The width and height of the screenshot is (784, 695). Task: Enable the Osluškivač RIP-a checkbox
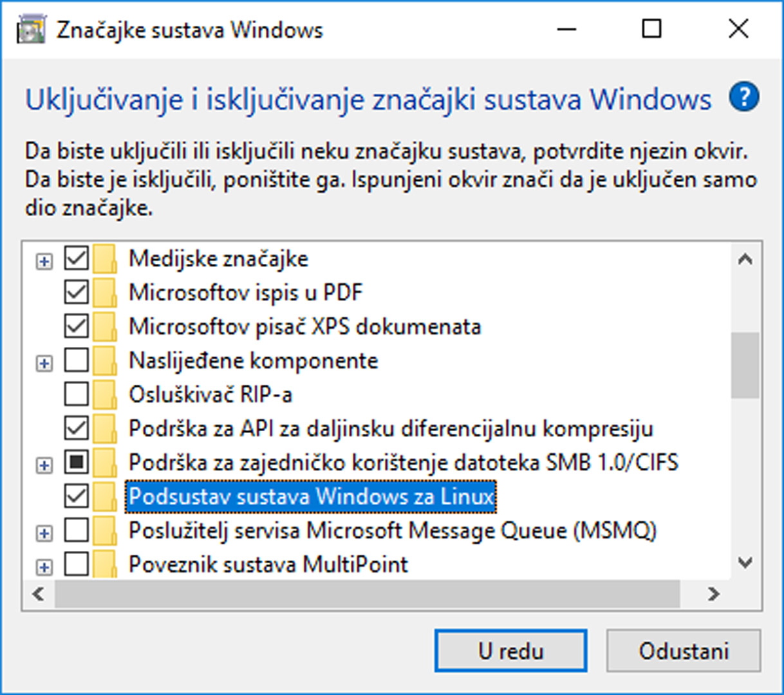77,394
